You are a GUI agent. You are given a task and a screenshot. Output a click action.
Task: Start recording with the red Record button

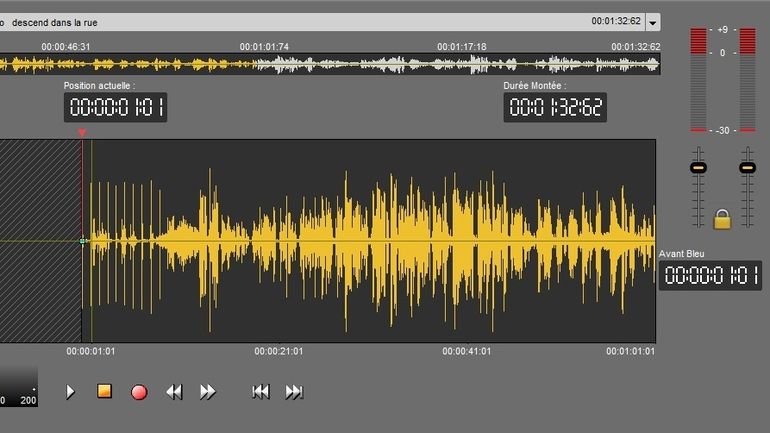(x=139, y=392)
